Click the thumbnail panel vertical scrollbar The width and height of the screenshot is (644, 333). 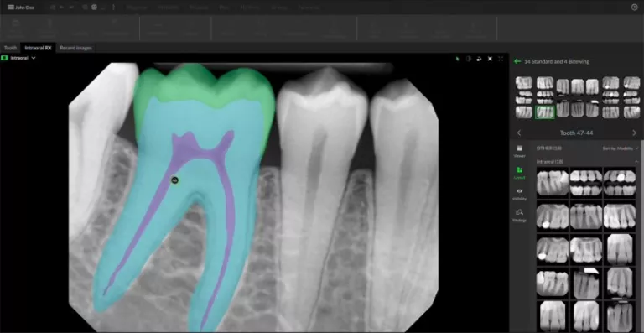(642, 236)
